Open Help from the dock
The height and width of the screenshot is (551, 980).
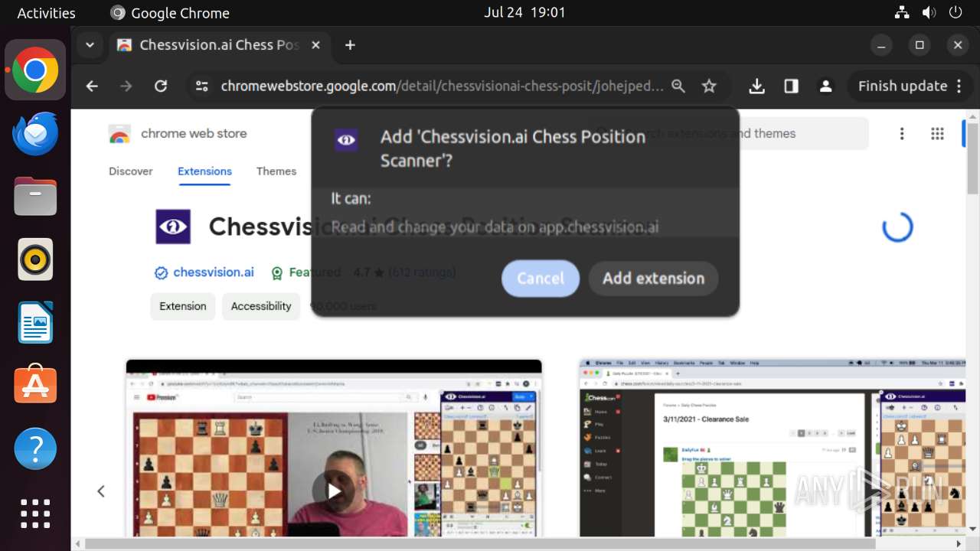pos(35,448)
